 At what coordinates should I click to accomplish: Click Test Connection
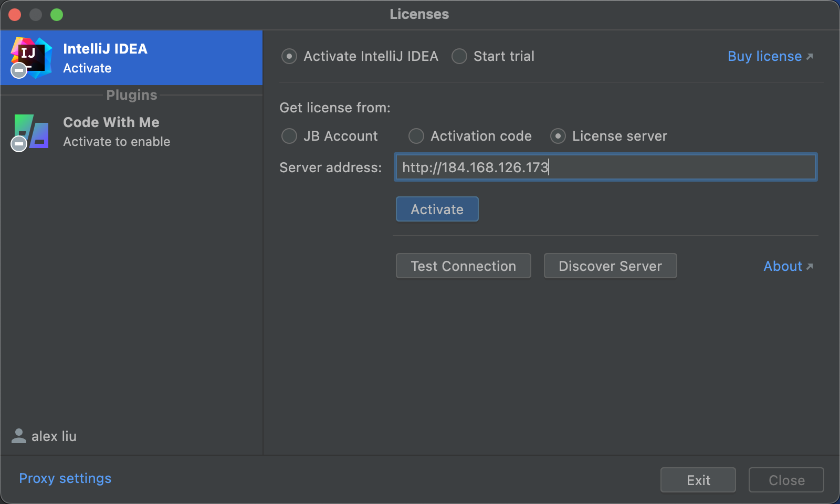click(x=464, y=266)
